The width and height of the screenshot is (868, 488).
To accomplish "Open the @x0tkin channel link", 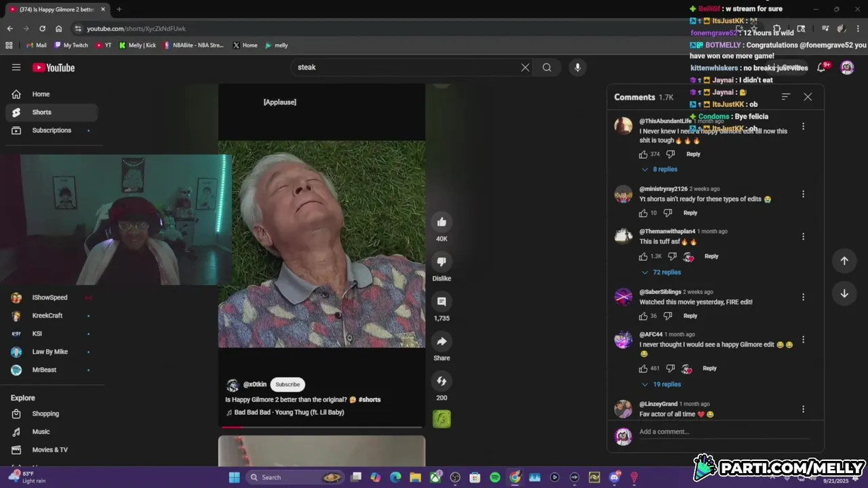I will [255, 384].
